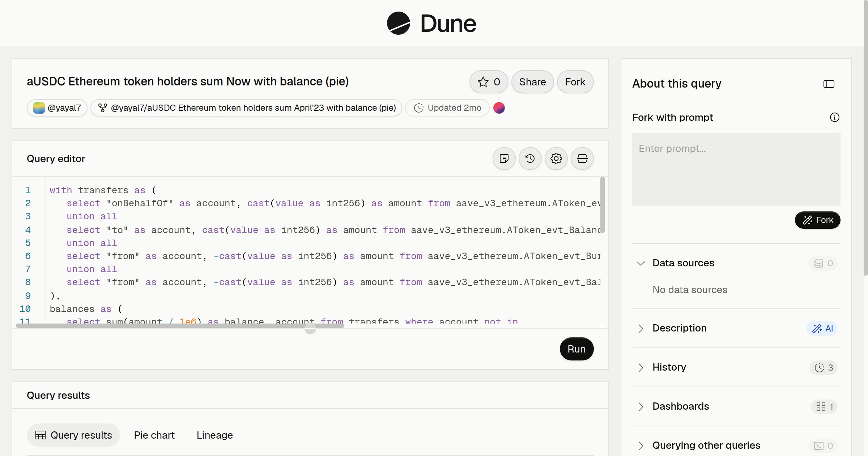Open query version history clock icon
Viewport: 868px width, 456px height.
click(530, 159)
